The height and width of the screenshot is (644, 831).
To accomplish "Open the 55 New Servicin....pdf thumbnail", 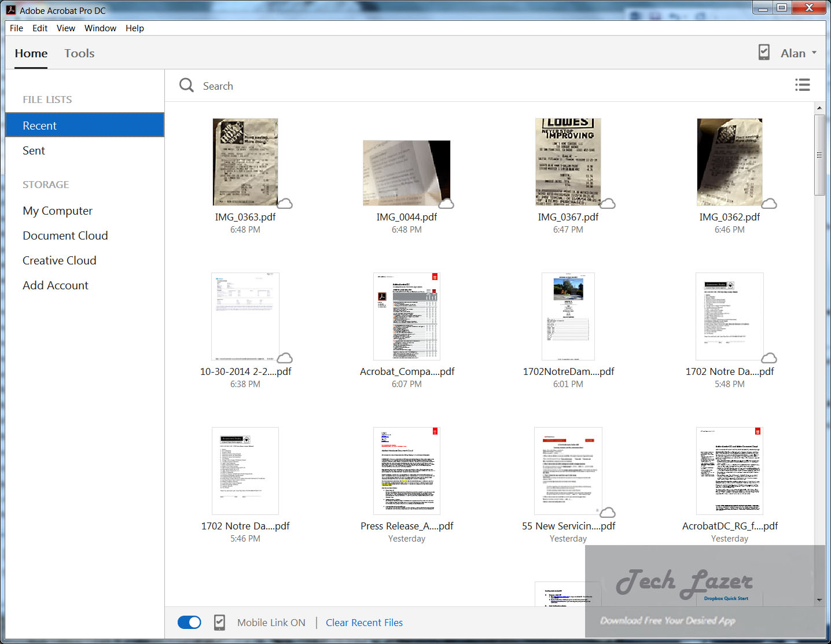I will coord(568,471).
